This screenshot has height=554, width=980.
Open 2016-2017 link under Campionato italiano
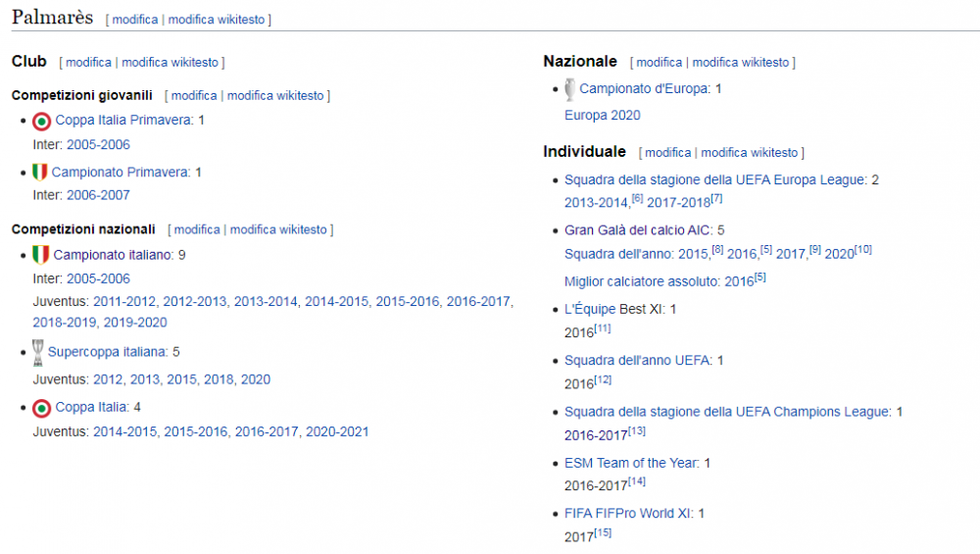coord(479,301)
